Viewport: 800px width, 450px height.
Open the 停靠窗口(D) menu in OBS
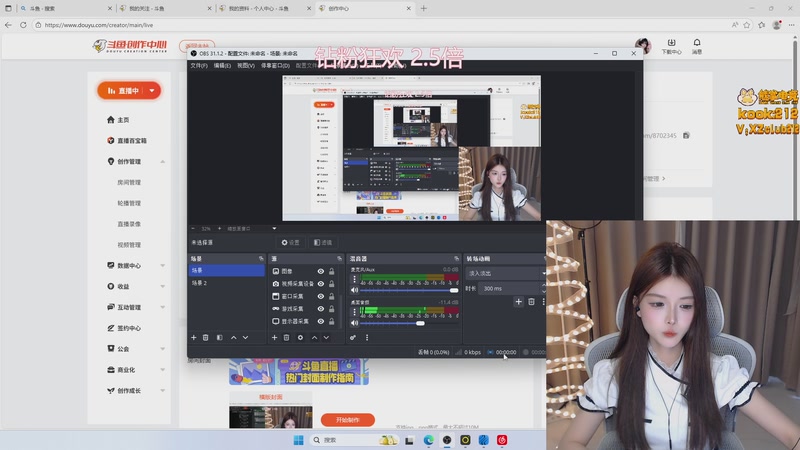[276, 66]
